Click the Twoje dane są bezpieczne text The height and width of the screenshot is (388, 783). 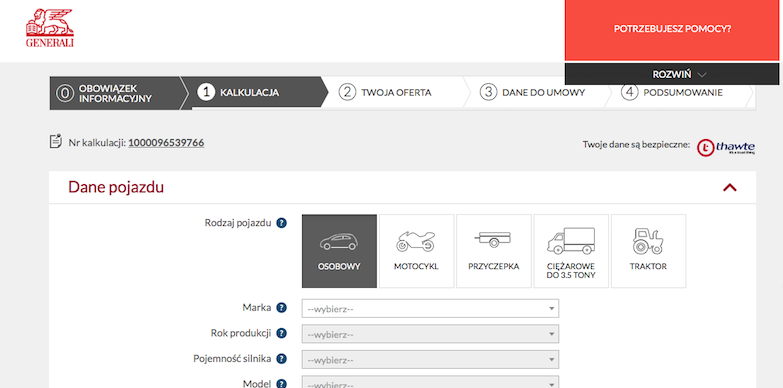pos(636,145)
